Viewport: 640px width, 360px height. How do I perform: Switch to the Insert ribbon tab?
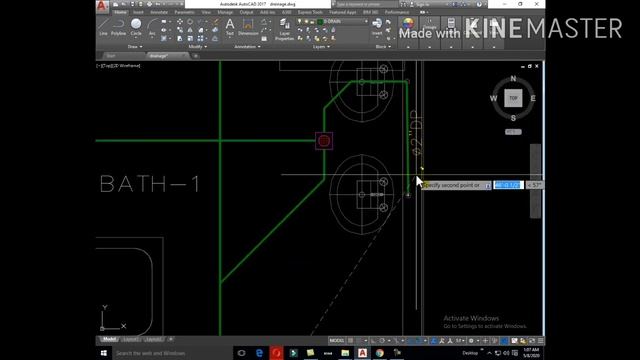pos(138,13)
